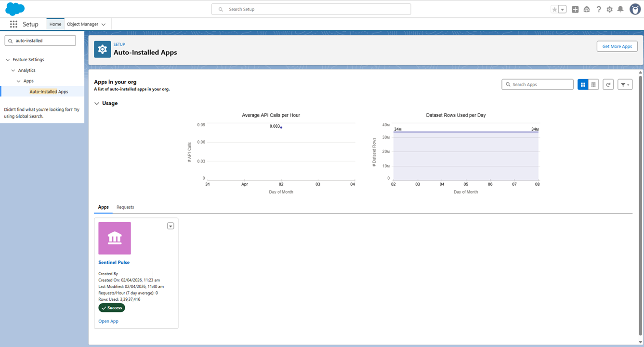Open the Setup gear menu icon

point(609,9)
